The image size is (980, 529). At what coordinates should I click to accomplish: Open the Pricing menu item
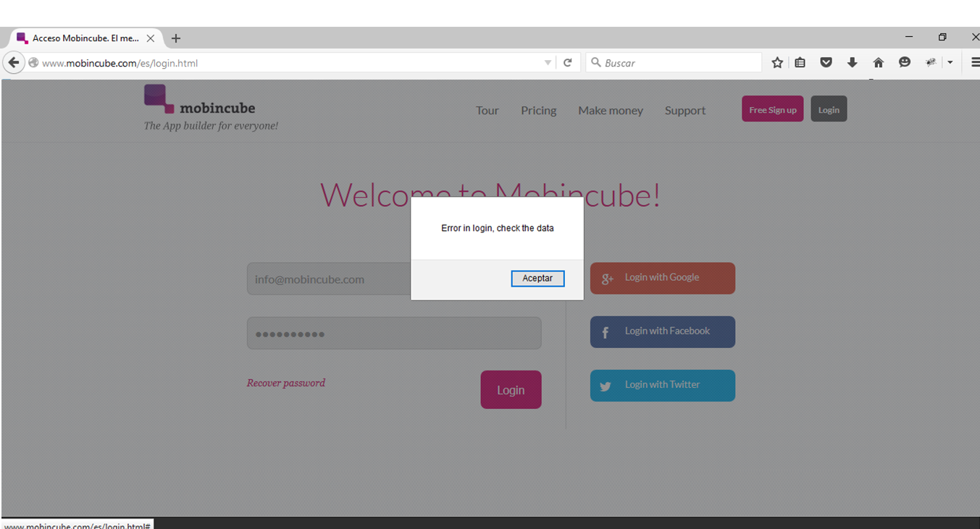[539, 111]
